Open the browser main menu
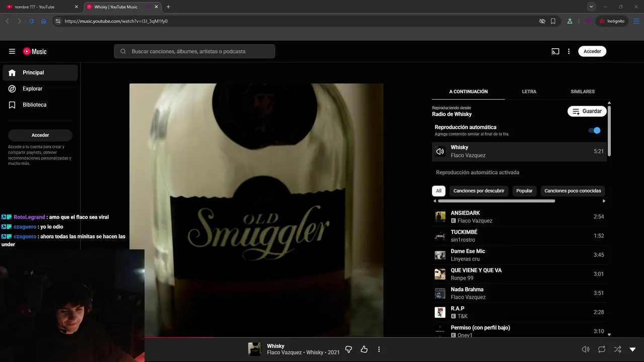 635,21
